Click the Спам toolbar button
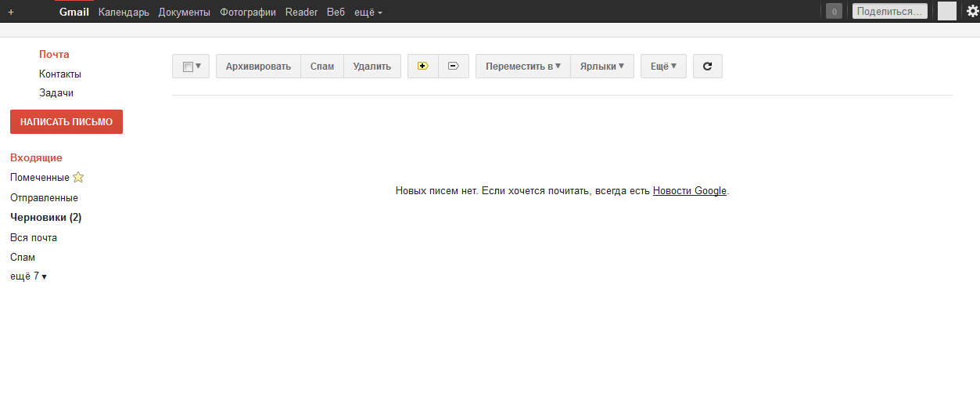 click(322, 67)
